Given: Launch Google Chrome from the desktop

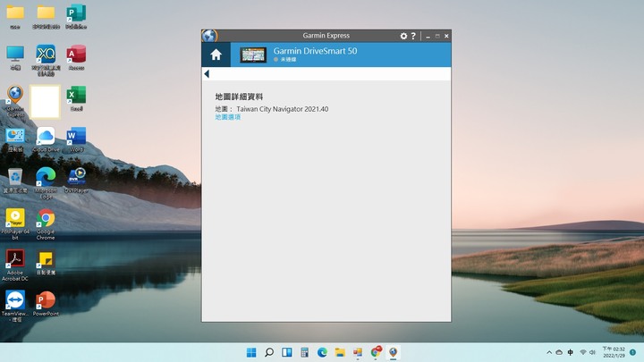Looking at the screenshot, I should (46, 224).
